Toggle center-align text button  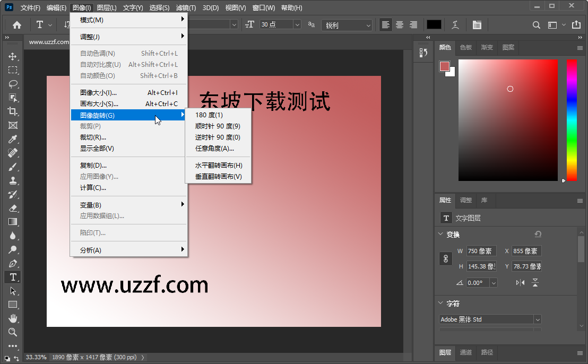pos(400,25)
